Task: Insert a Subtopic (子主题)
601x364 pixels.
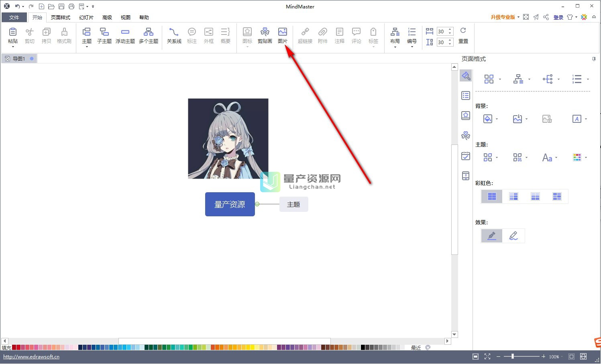Action: click(104, 35)
